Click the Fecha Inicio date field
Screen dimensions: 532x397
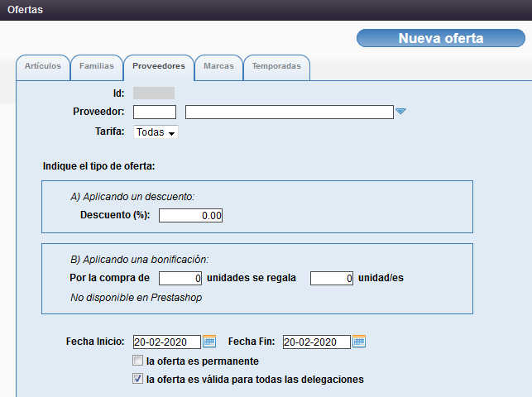click(x=167, y=342)
